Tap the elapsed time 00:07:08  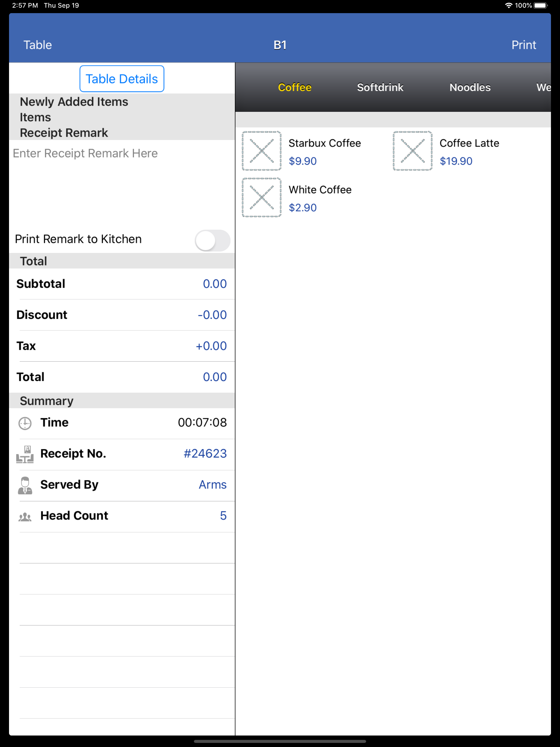202,422
